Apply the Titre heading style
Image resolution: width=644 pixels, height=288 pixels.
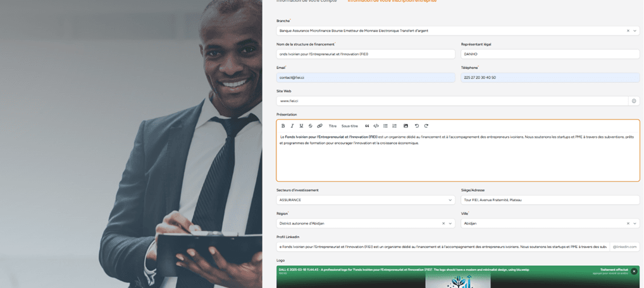(333, 126)
